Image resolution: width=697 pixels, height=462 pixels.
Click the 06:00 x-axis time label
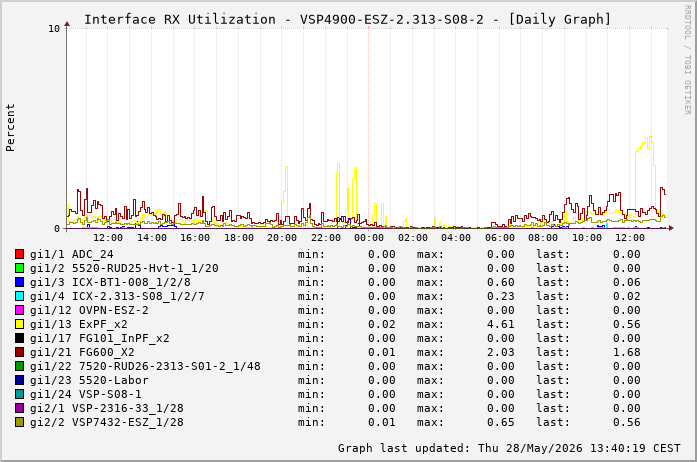coord(500,238)
